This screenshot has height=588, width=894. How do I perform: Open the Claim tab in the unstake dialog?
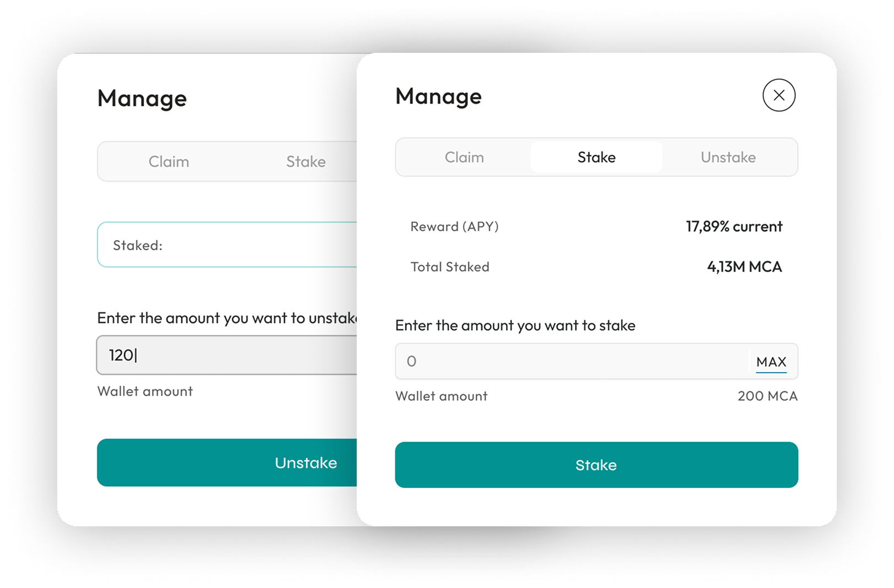click(168, 162)
